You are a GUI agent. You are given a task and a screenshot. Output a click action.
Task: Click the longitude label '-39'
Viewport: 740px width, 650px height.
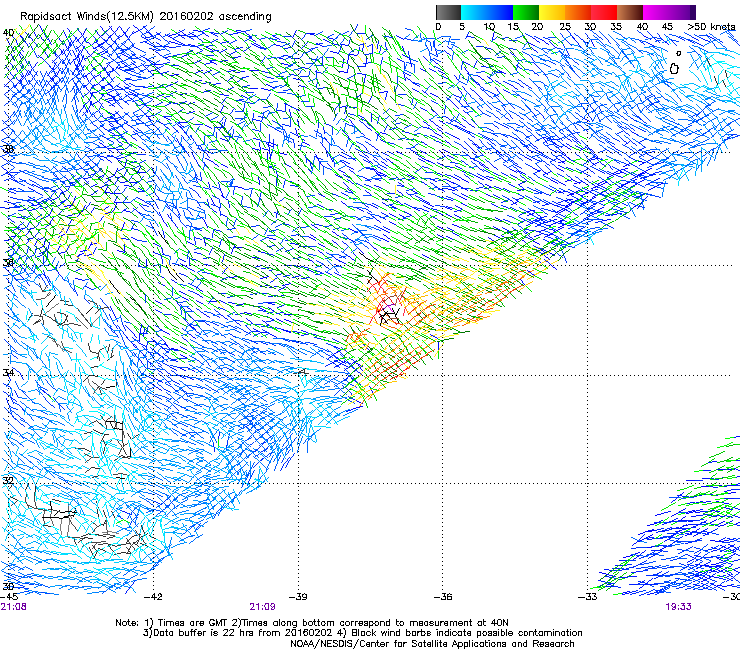(x=298, y=596)
